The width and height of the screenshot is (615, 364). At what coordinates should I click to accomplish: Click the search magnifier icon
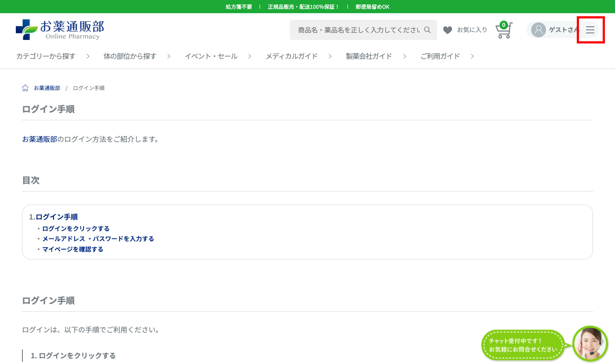(x=427, y=29)
